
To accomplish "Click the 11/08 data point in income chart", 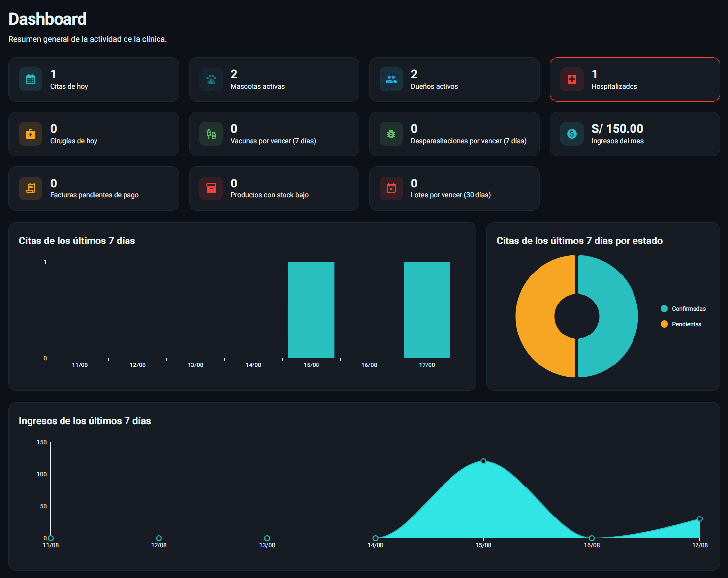I will [51, 538].
